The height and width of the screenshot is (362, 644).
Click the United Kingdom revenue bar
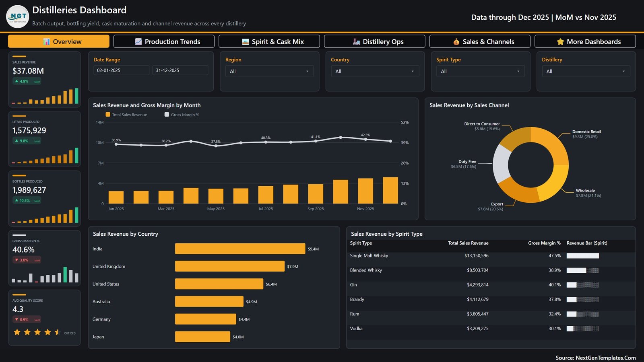click(x=230, y=266)
